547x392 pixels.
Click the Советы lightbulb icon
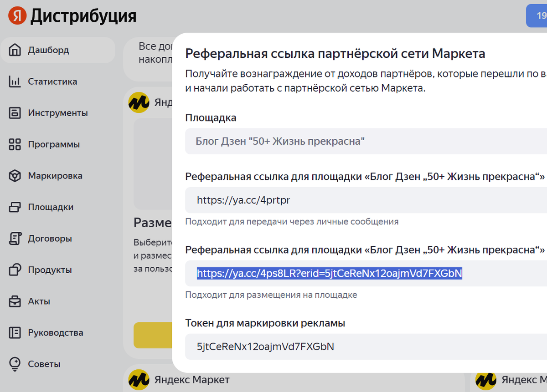click(15, 364)
